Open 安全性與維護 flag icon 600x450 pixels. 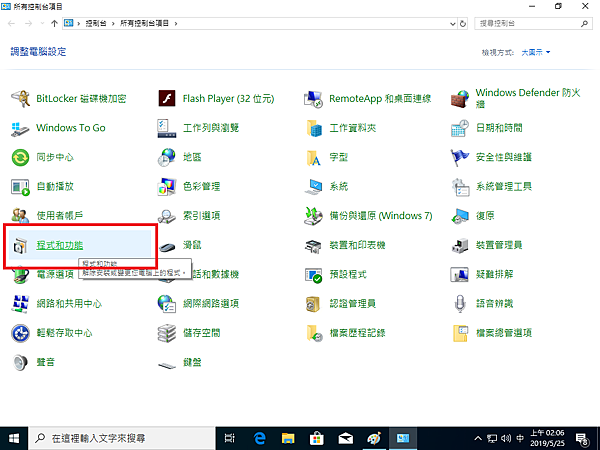pos(460,157)
